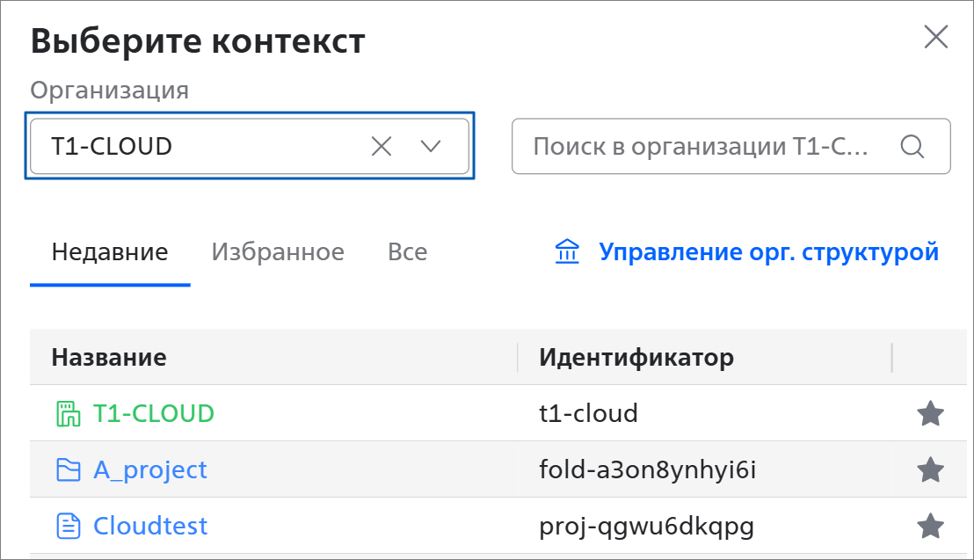Click the Поиск в организации search field
Viewport: 974px width, 560px height.
731,146
